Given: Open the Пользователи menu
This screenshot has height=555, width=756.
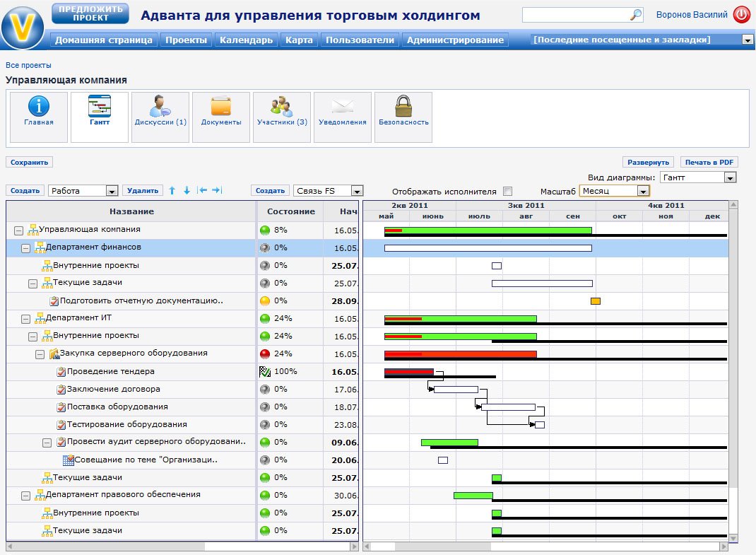Looking at the screenshot, I should click(x=360, y=40).
